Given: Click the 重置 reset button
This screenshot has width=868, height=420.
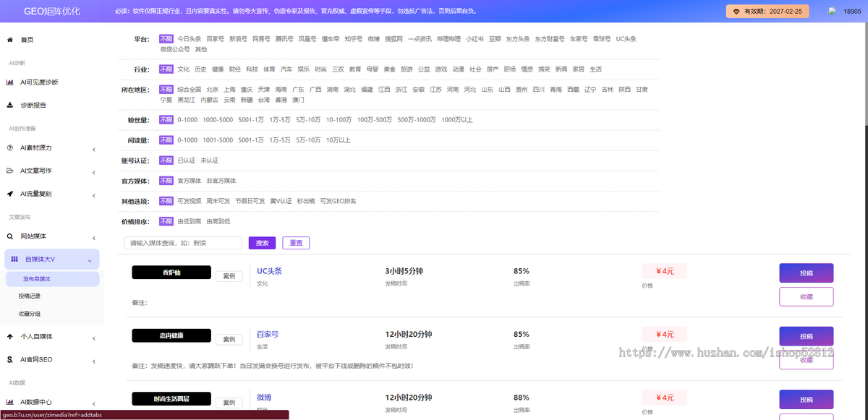Looking at the screenshot, I should pos(296,243).
